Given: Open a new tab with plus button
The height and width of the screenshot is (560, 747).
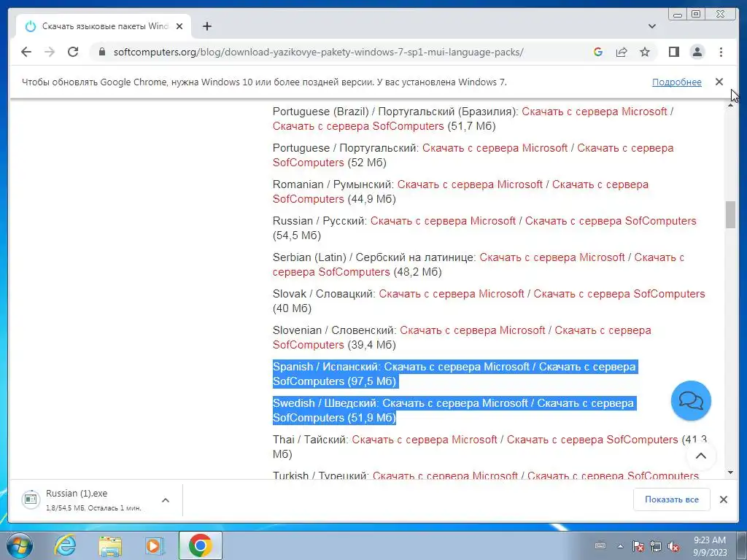Looking at the screenshot, I should tap(206, 26).
